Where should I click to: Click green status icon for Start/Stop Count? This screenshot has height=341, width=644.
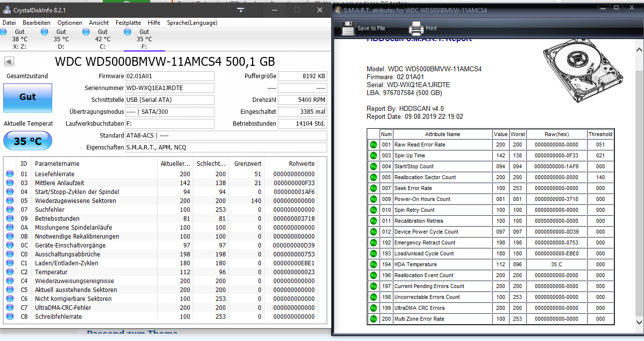coord(373,166)
